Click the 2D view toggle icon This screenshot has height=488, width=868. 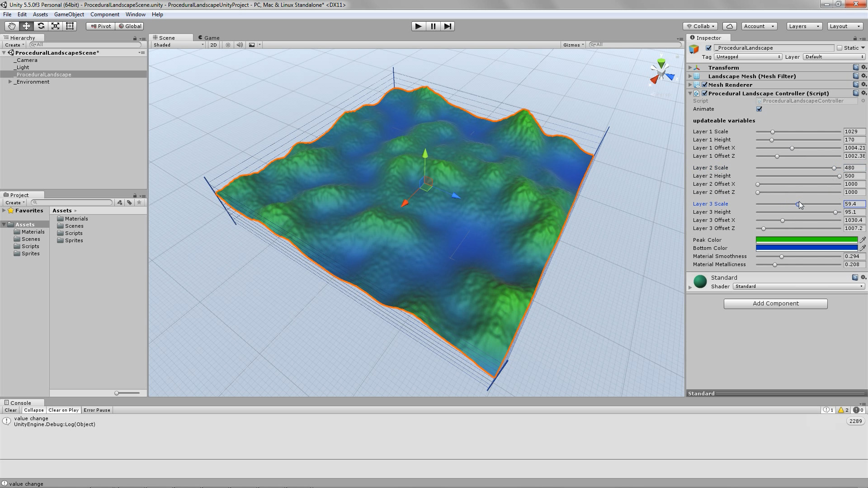coord(213,45)
